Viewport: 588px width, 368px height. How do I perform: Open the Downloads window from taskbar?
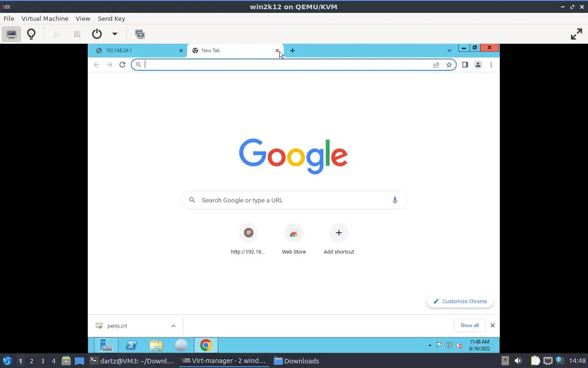pos(297,361)
